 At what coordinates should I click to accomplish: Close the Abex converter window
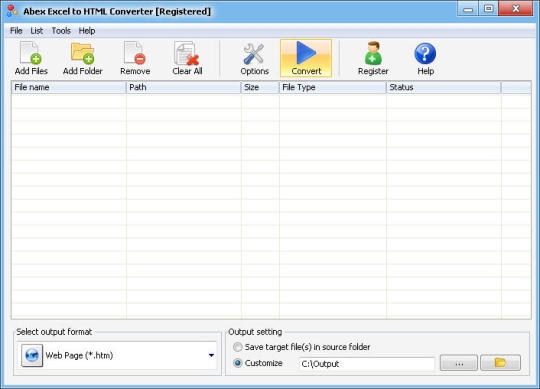click(516, 9)
